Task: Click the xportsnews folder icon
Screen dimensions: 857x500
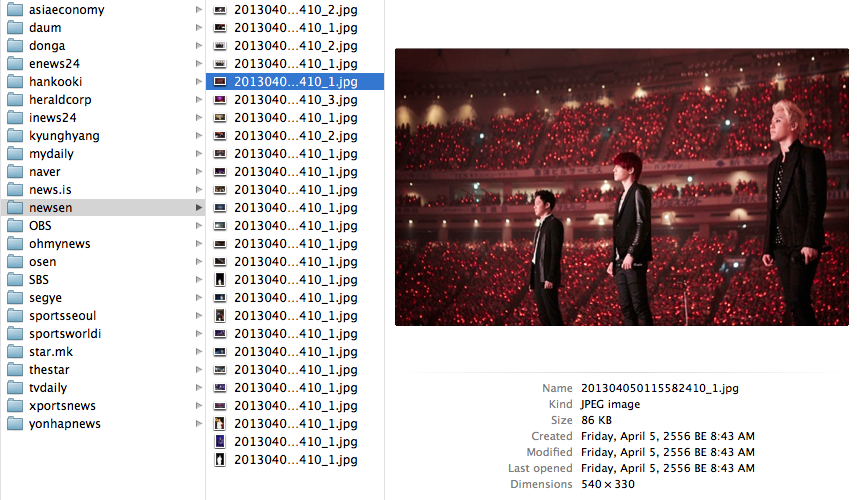Action: coord(15,406)
